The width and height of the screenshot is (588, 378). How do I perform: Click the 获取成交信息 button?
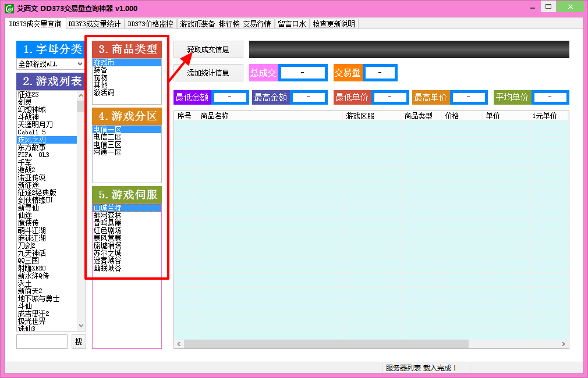208,49
